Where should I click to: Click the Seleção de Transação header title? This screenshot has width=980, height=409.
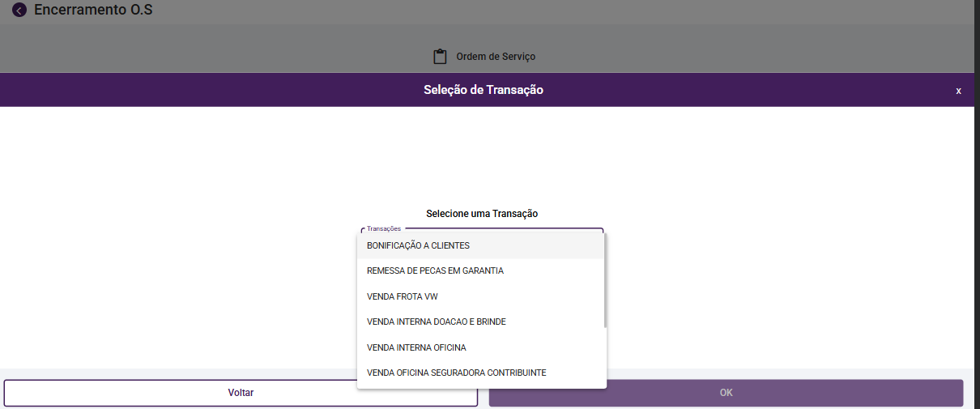pyautogui.click(x=484, y=90)
